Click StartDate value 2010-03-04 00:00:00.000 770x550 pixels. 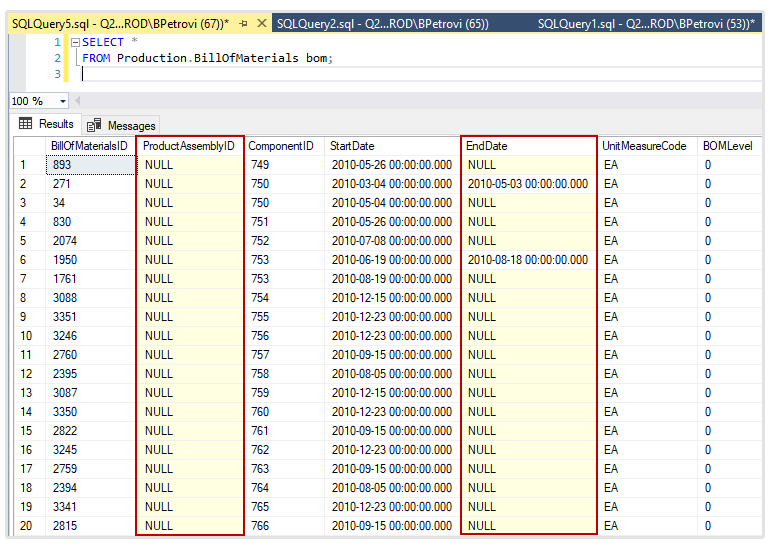click(x=392, y=184)
